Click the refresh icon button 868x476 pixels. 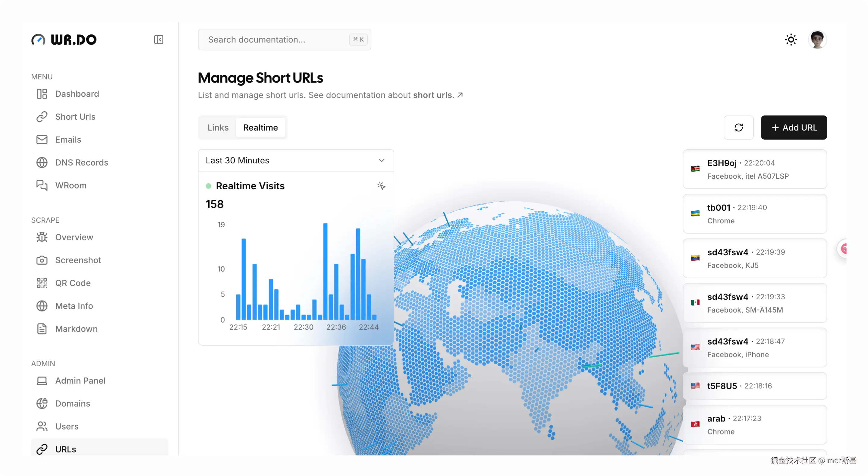click(x=738, y=128)
